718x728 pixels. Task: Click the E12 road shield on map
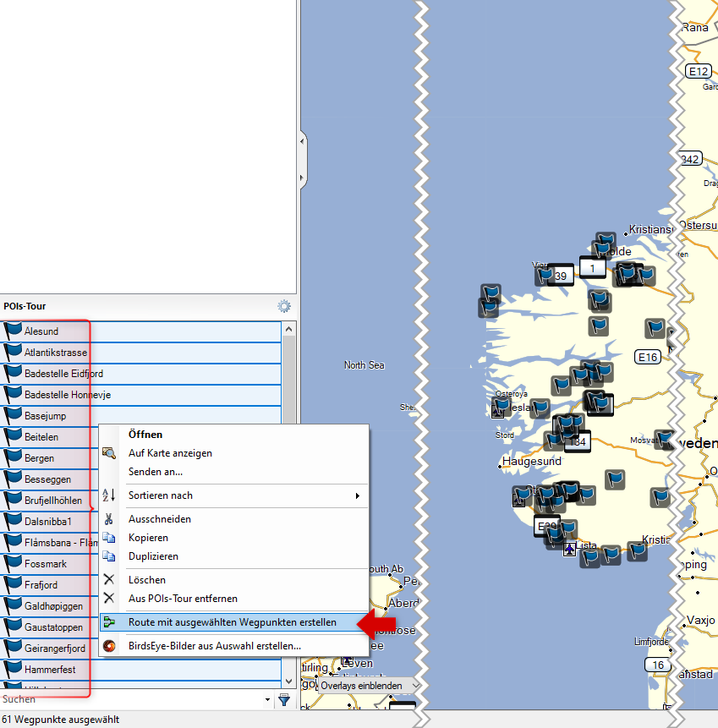[x=698, y=72]
